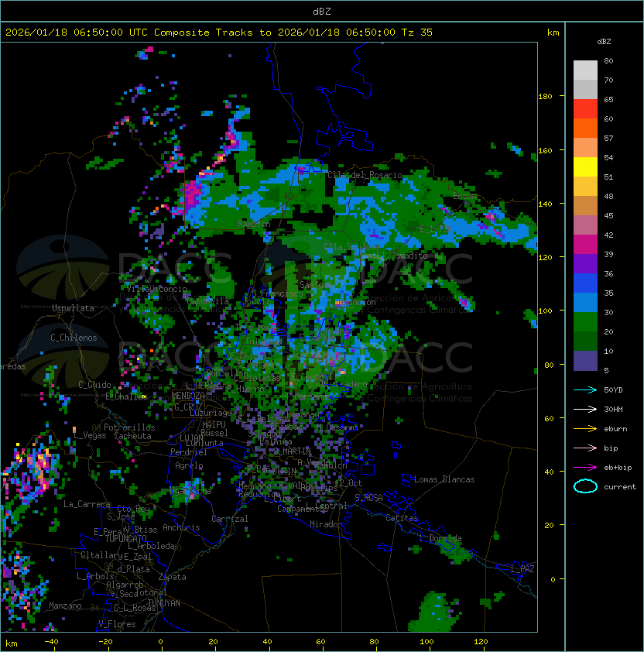Click the Perdriel location label
The image size is (644, 652).
[x=189, y=452]
